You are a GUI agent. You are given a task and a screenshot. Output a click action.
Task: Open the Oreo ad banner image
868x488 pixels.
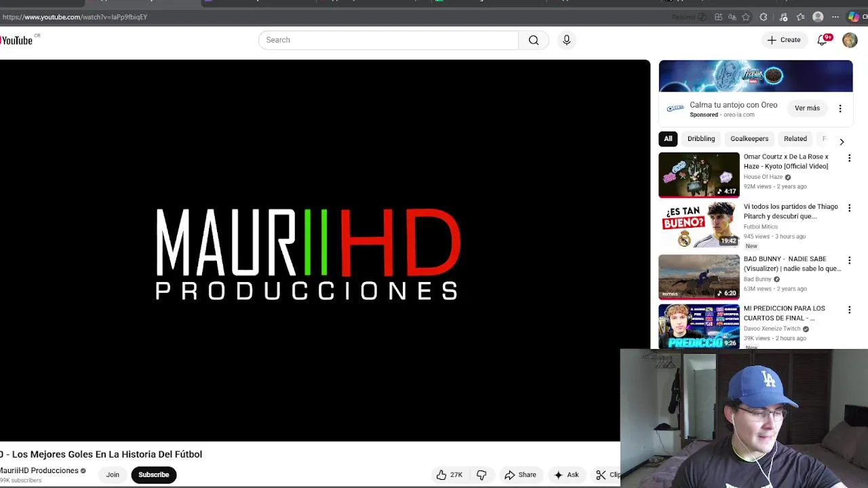(x=755, y=76)
